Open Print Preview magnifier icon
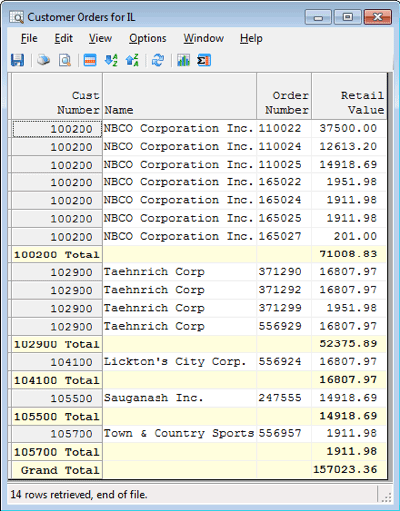Screen dimensions: 400x511 click(65, 60)
